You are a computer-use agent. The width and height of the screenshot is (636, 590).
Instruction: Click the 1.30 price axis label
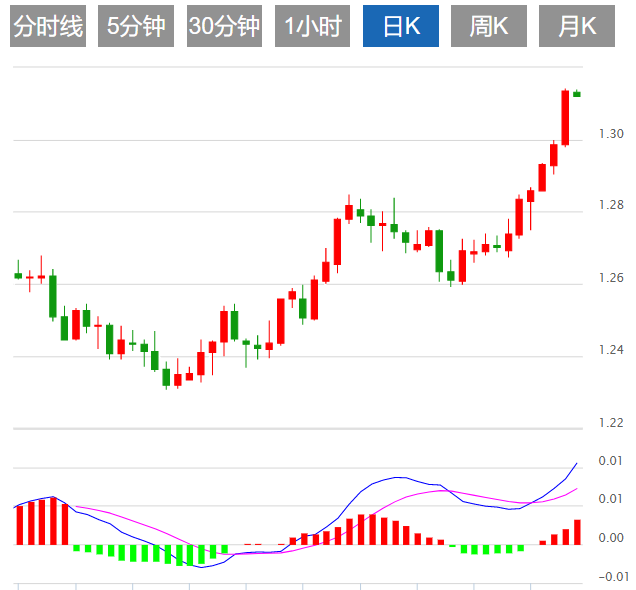tap(611, 133)
